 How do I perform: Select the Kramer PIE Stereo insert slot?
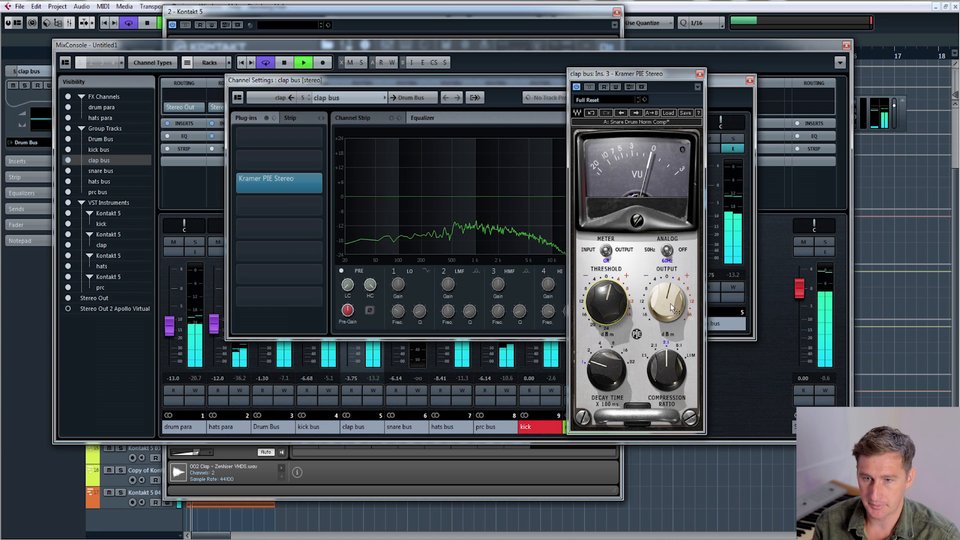[x=279, y=182]
